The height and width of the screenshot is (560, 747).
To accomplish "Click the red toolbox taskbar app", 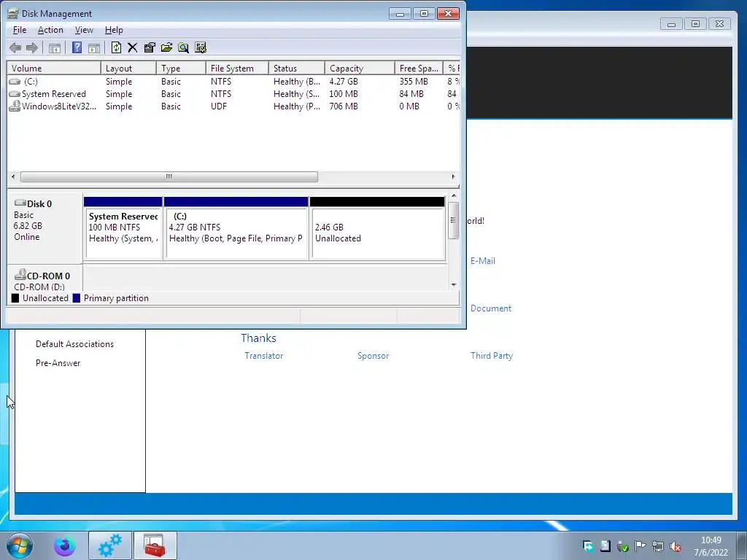I will (155, 545).
